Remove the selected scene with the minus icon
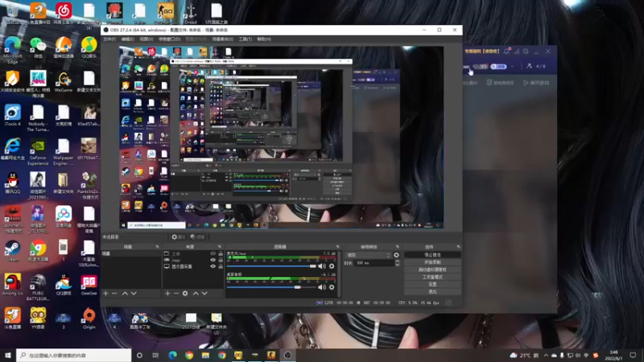 tap(114, 294)
